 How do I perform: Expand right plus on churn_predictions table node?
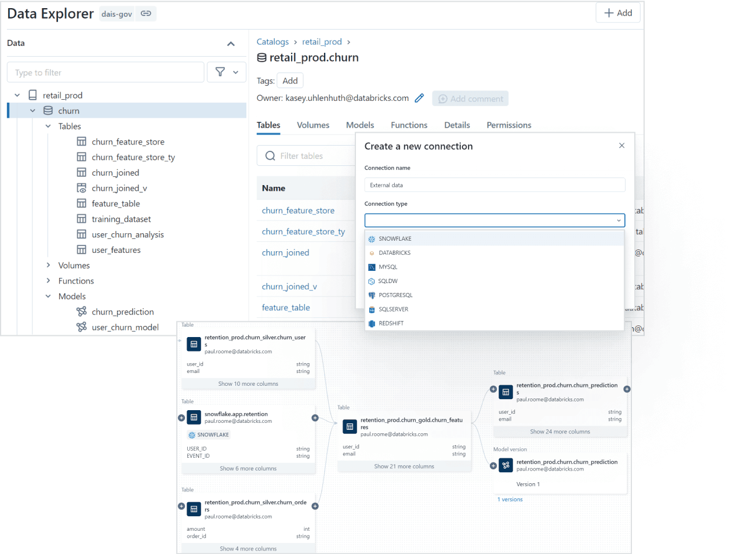point(627,389)
